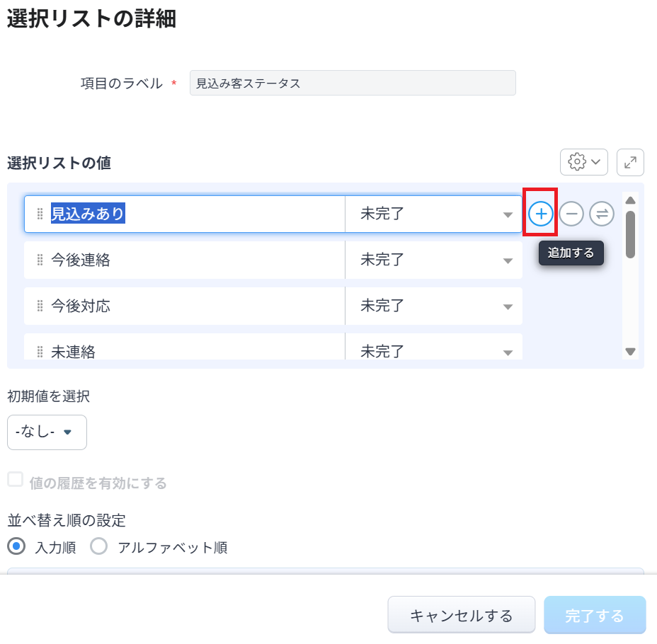Click the 未連絡 value text field
This screenshot has height=644, width=657.
coord(191,350)
